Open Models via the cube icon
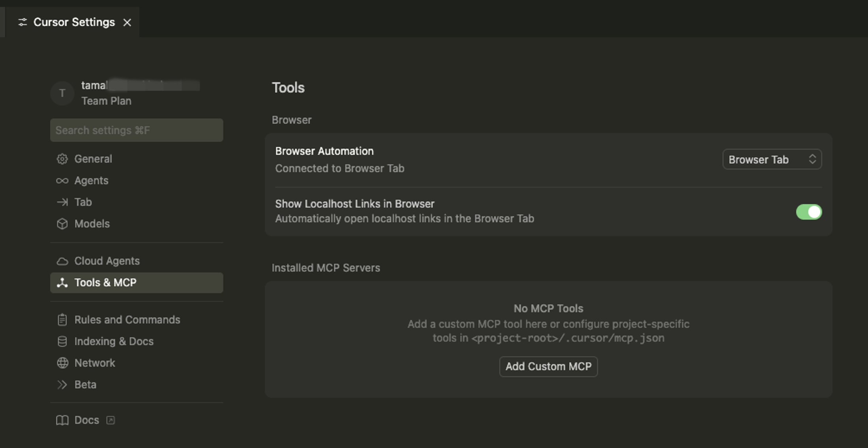 [62, 224]
